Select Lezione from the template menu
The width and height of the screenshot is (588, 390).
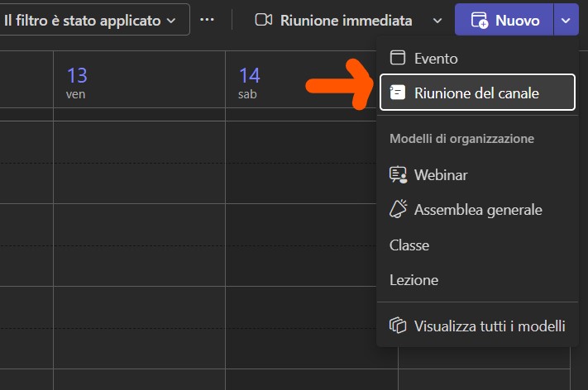click(x=414, y=280)
